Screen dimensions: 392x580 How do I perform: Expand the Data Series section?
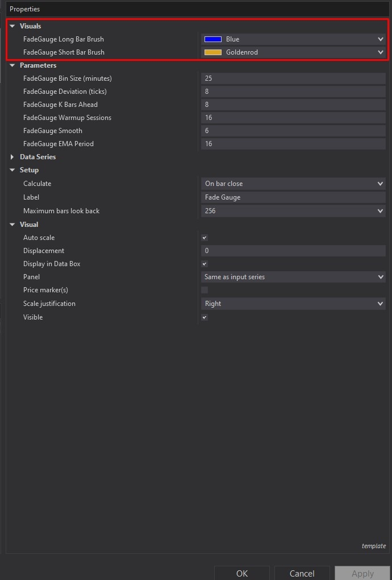12,157
